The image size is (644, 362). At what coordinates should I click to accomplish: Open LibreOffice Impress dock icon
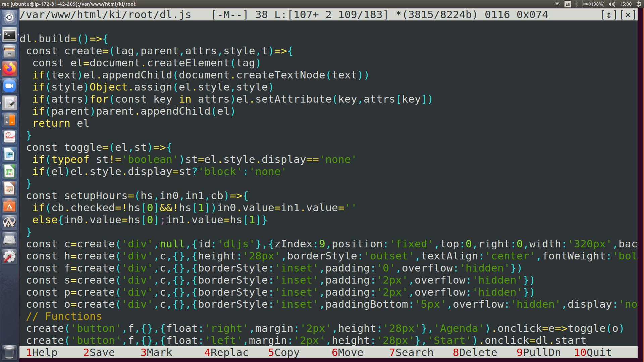pyautogui.click(x=9, y=189)
